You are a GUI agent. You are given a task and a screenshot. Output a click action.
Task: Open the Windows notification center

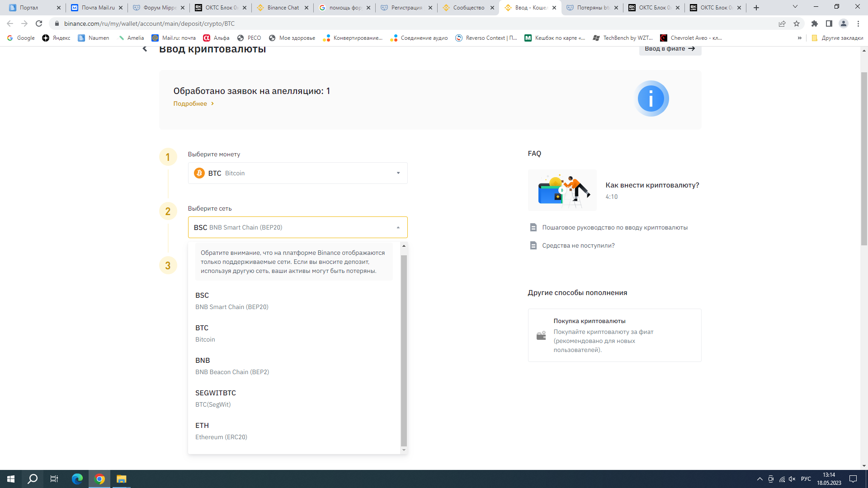click(853, 479)
